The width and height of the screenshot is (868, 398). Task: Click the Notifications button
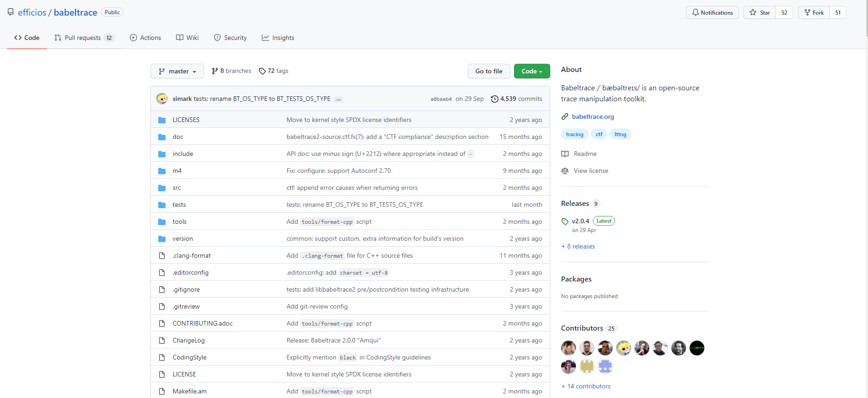pos(712,12)
